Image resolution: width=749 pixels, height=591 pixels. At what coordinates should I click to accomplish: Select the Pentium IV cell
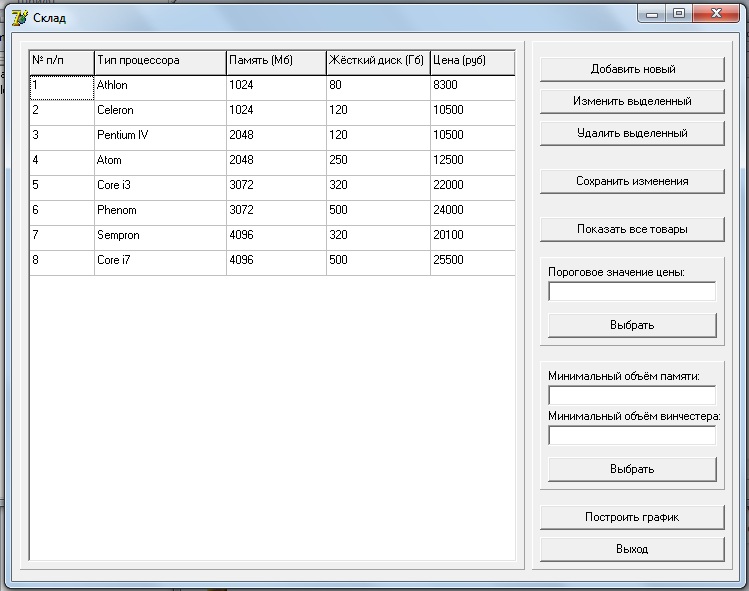[160, 138]
